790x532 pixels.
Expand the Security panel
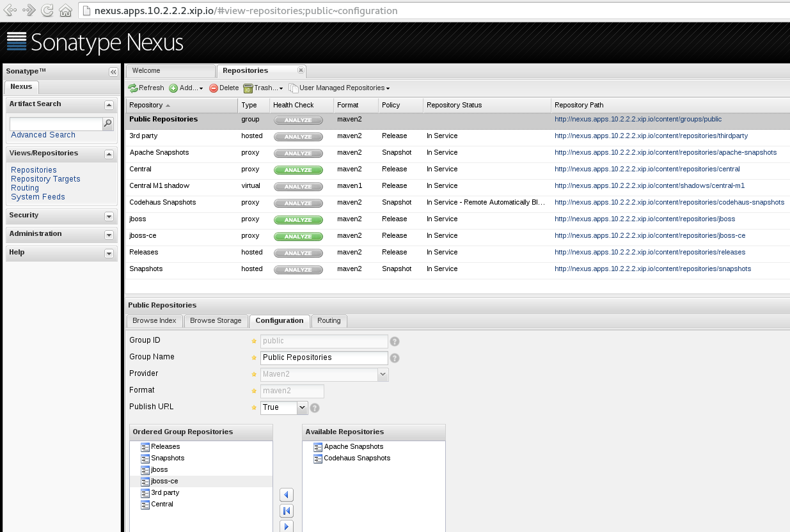tap(109, 216)
